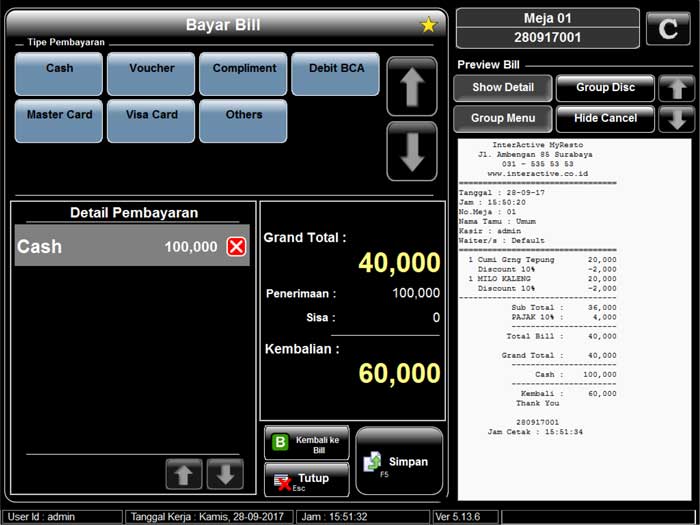
Task: Toggle Show Detail in bill preview
Action: (503, 88)
